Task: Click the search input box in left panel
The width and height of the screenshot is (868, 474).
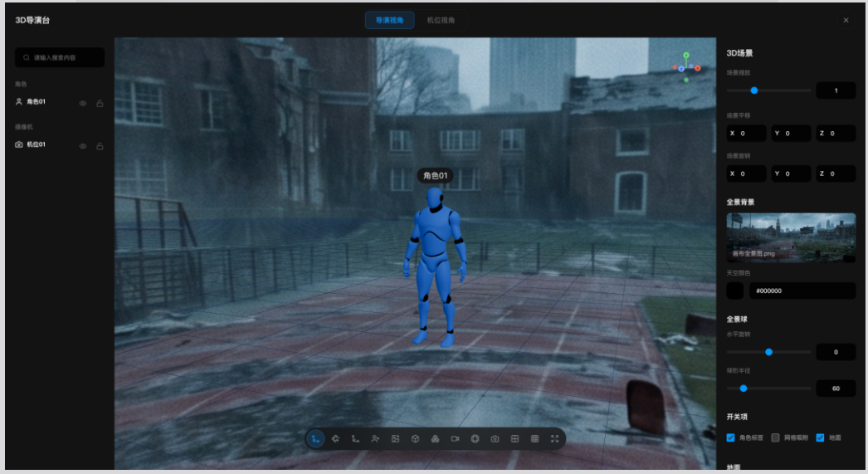Action: point(60,57)
